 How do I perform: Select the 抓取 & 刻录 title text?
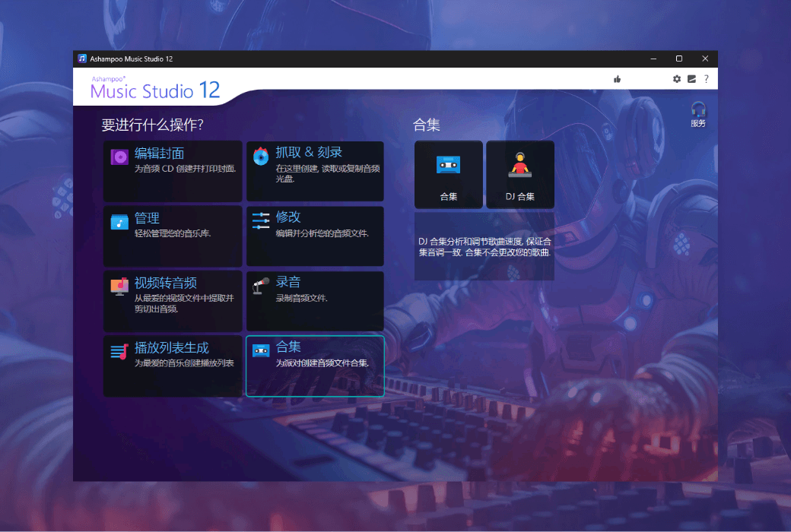click(x=309, y=152)
